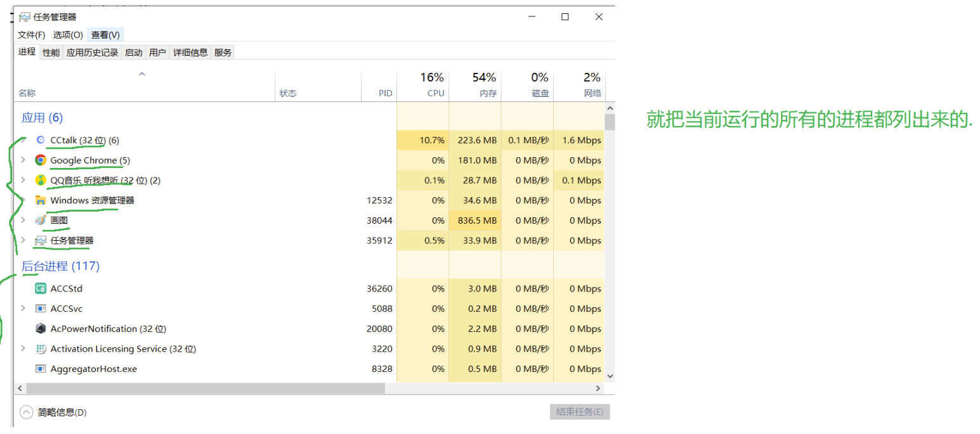
Task: Expand the Activation Licensing Service group
Action: pos(23,349)
